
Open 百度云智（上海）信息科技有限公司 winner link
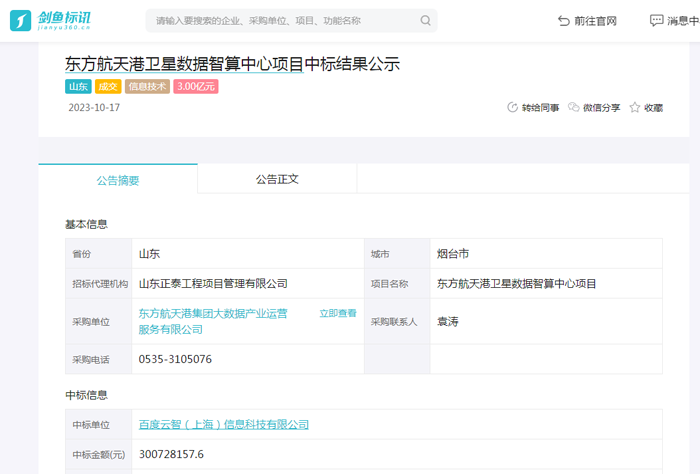pos(224,424)
